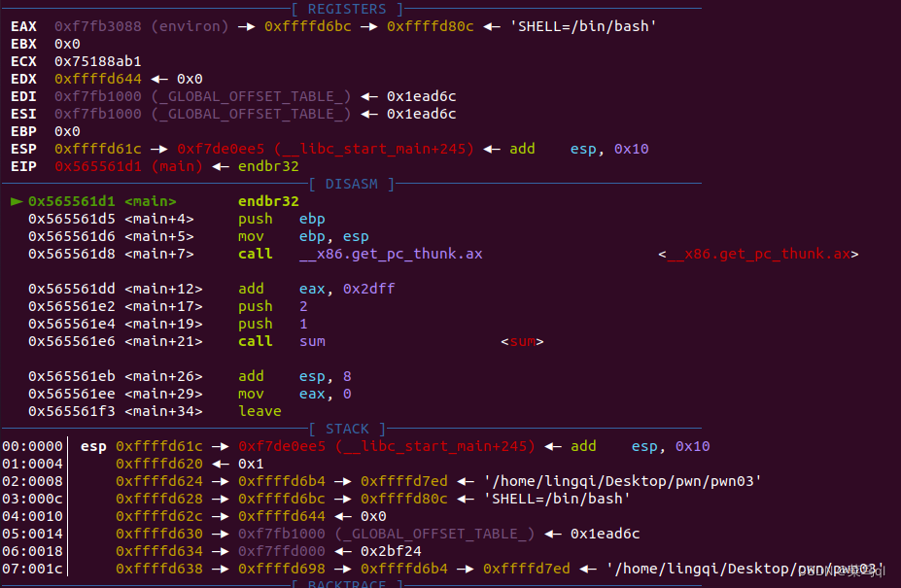Image resolution: width=901 pixels, height=588 pixels.
Task: Click stack address 0xffffd634
Action: point(159,552)
